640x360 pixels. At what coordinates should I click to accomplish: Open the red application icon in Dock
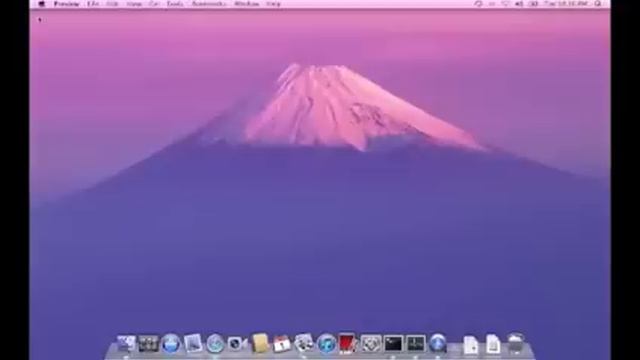[347, 343]
